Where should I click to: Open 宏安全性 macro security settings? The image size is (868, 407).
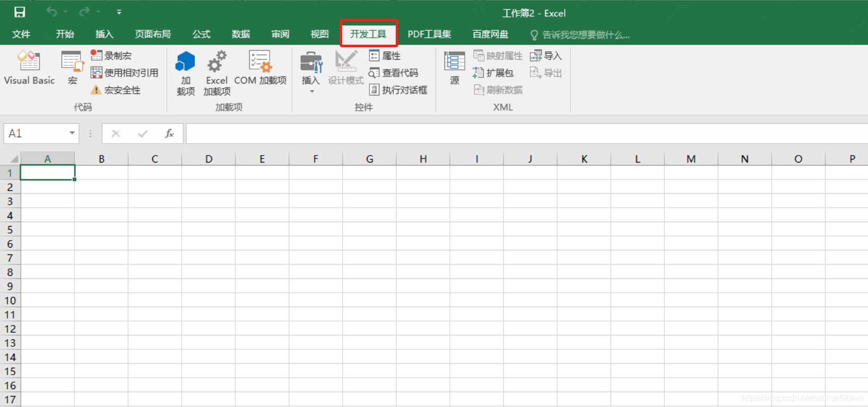116,90
